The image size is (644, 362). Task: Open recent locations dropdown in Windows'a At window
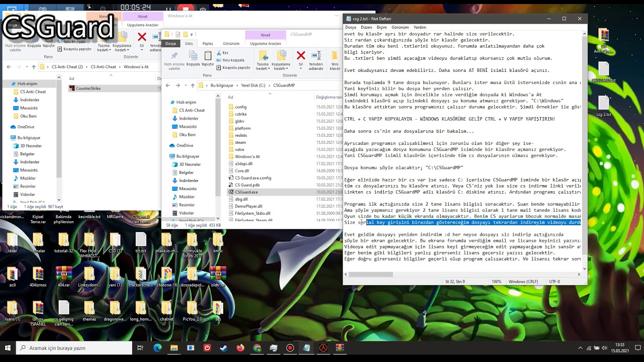point(27,67)
